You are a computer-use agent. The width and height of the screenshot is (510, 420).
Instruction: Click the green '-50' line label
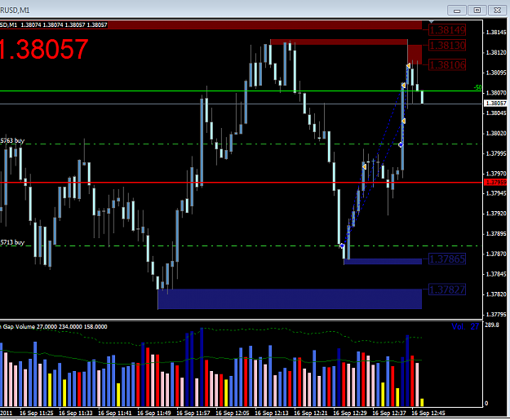coord(477,87)
